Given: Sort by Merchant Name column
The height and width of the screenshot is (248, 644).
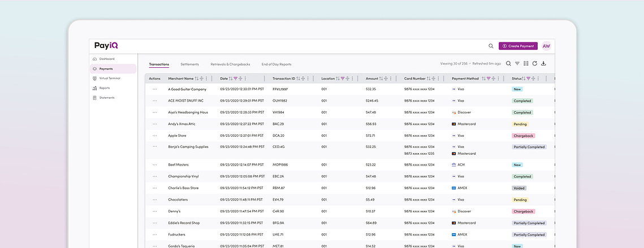Looking at the screenshot, I should [197, 79].
